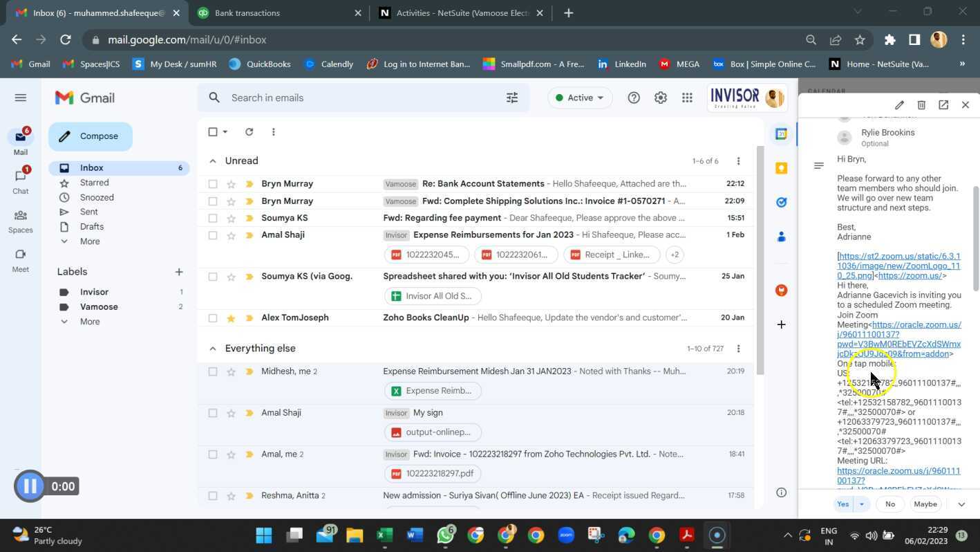This screenshot has width=980, height=552.
Task: Edit the calendar event with pencil icon
Action: tap(899, 105)
